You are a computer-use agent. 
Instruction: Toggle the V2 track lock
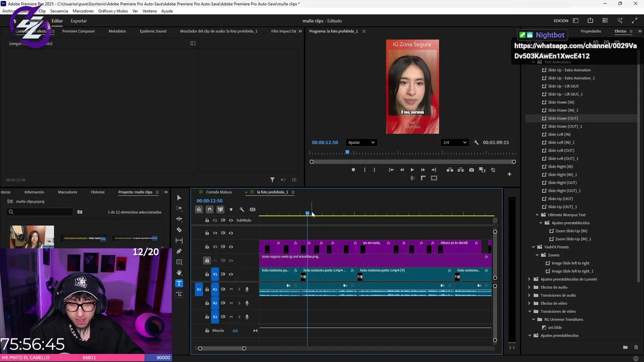coord(207,260)
